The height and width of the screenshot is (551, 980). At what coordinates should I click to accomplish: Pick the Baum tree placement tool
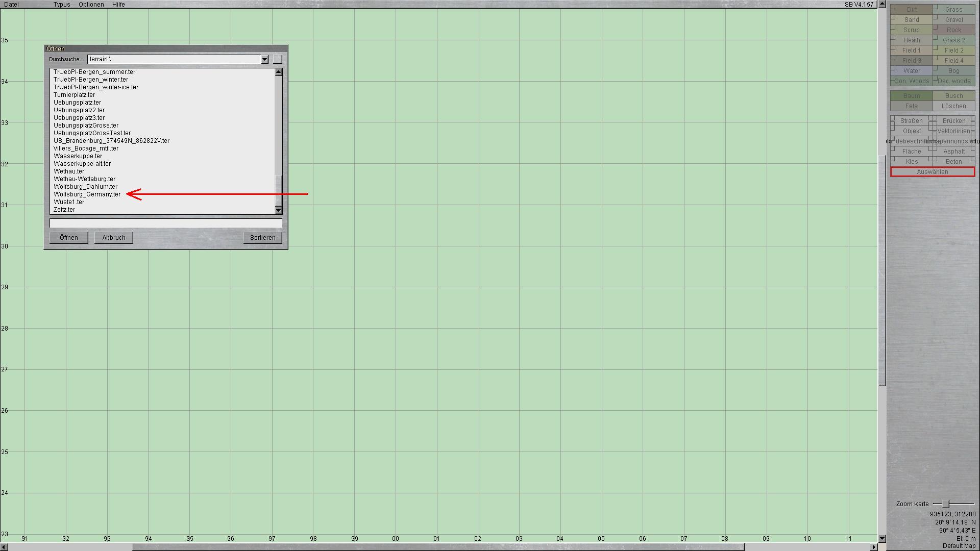coord(912,96)
